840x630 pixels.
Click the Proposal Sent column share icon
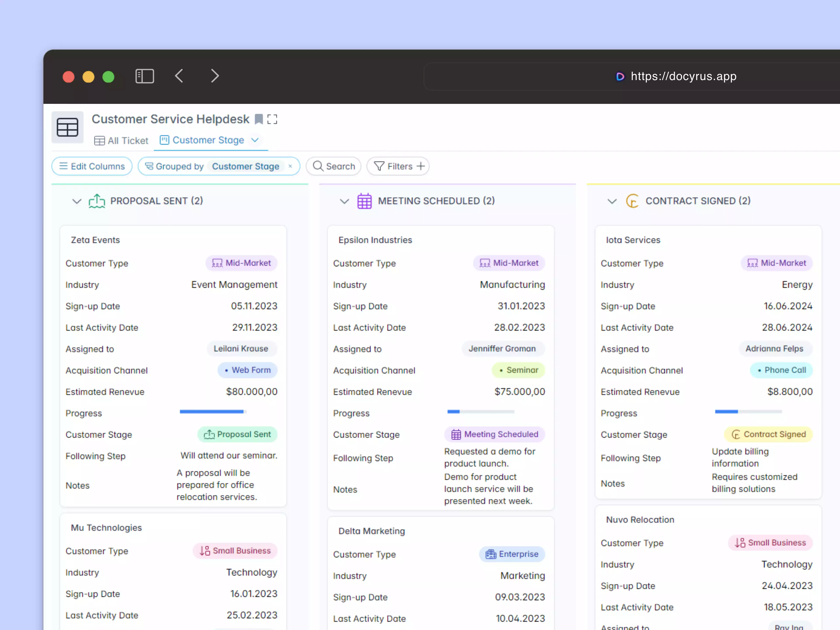click(97, 201)
